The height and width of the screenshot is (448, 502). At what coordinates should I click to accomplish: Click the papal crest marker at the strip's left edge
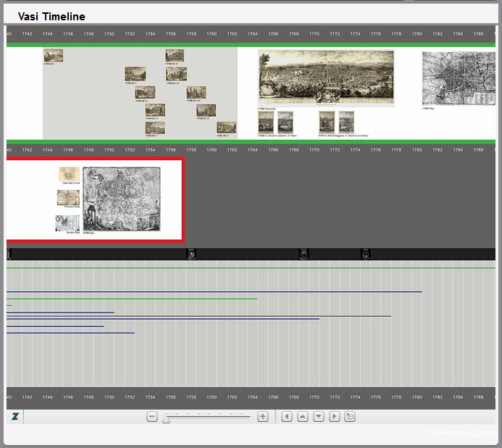(9, 254)
